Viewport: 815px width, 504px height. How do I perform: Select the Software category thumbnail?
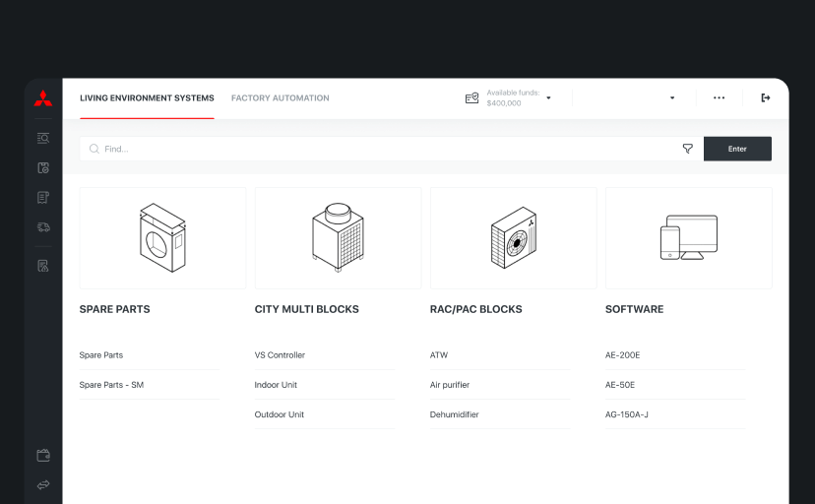[688, 238]
